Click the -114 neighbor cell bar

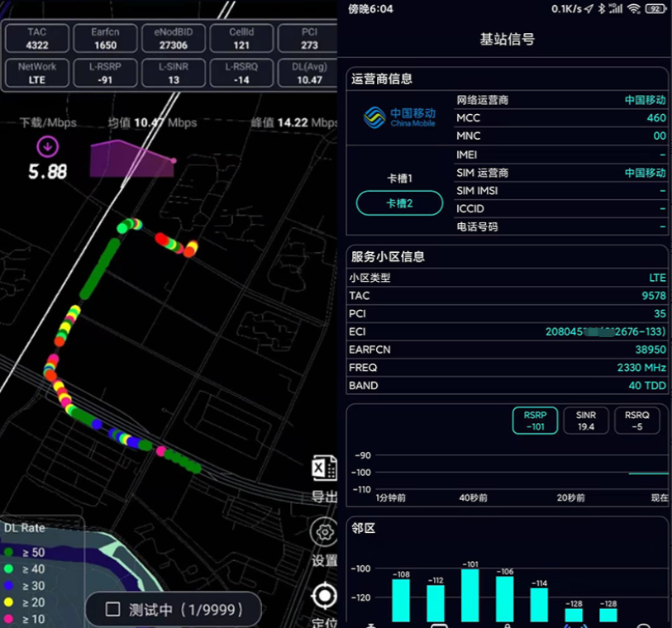click(539, 605)
